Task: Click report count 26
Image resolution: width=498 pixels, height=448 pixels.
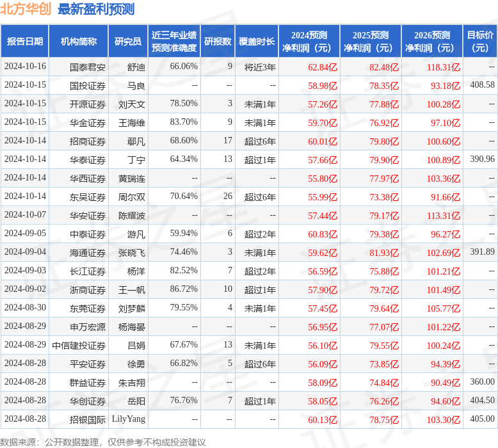Action: [x=228, y=196]
